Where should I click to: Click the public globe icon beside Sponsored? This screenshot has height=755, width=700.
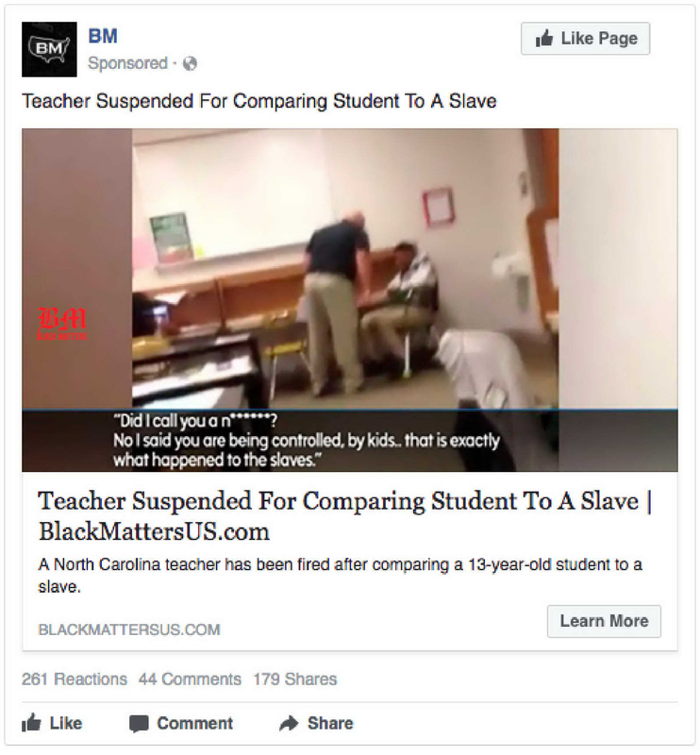click(x=191, y=63)
